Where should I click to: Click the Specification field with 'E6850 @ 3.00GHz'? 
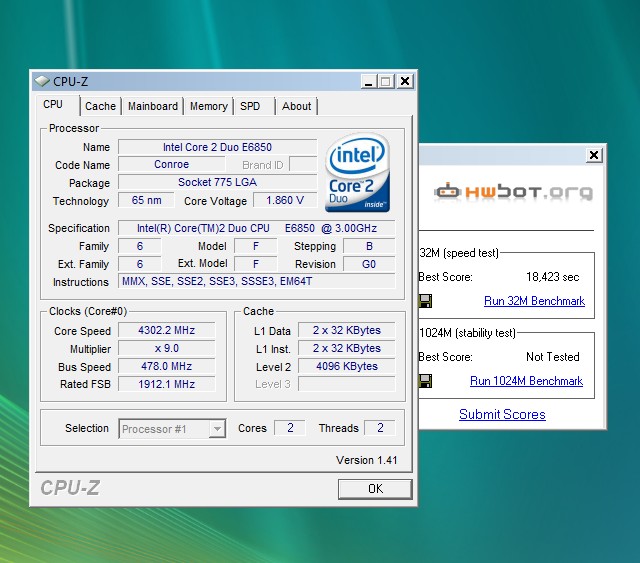pos(256,228)
